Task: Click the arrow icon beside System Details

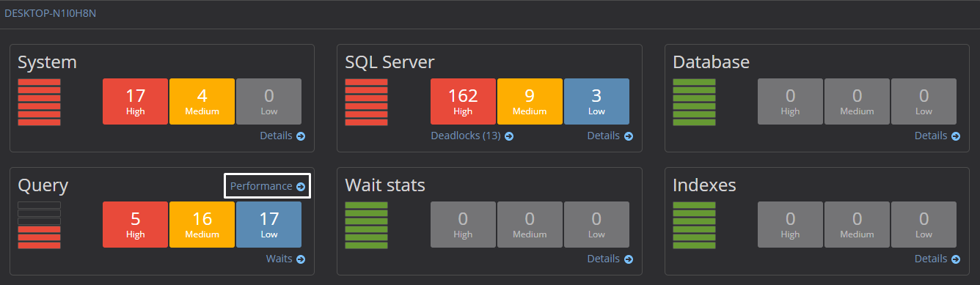Action: tap(301, 136)
